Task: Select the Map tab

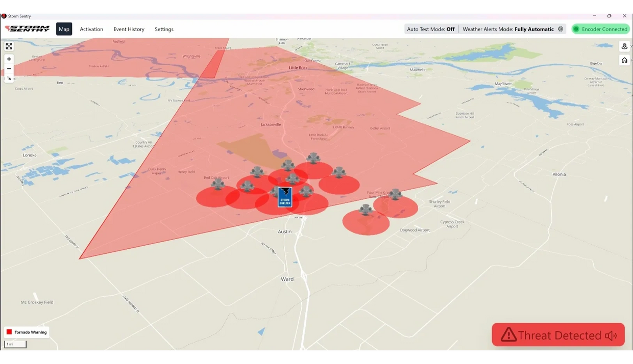Action: click(x=64, y=29)
